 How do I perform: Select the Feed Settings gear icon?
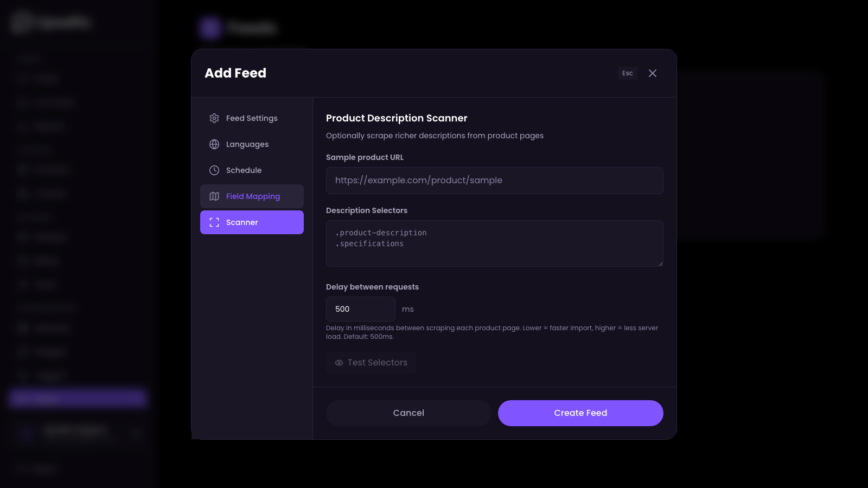214,118
